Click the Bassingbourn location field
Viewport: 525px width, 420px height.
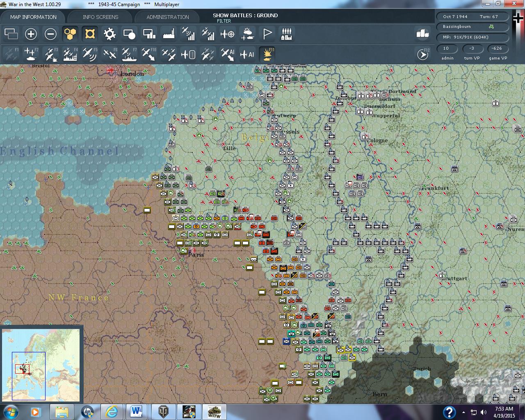point(472,27)
